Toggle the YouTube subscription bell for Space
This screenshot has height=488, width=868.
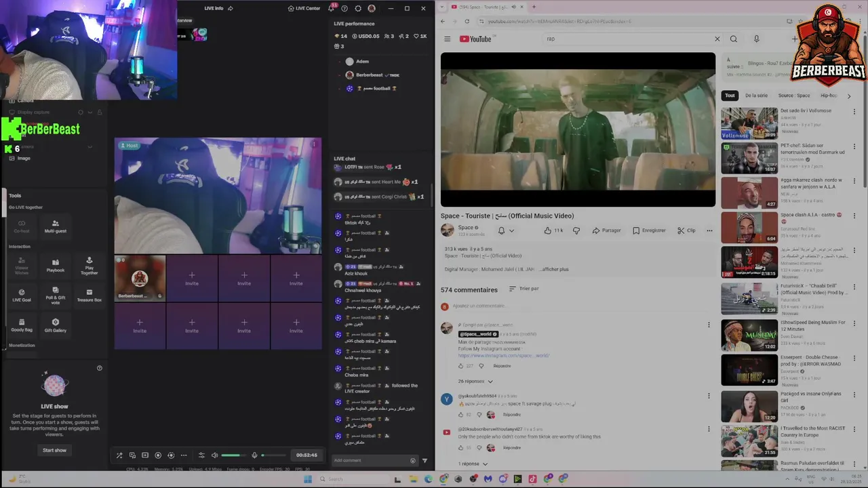coord(506,230)
